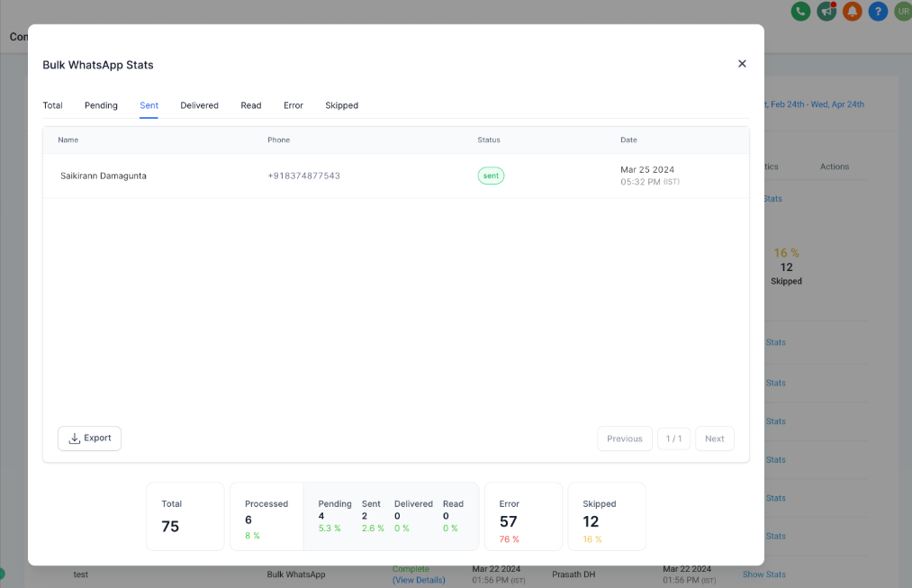This screenshot has height=588, width=912.
Task: Click the Phone column header
Action: point(278,140)
